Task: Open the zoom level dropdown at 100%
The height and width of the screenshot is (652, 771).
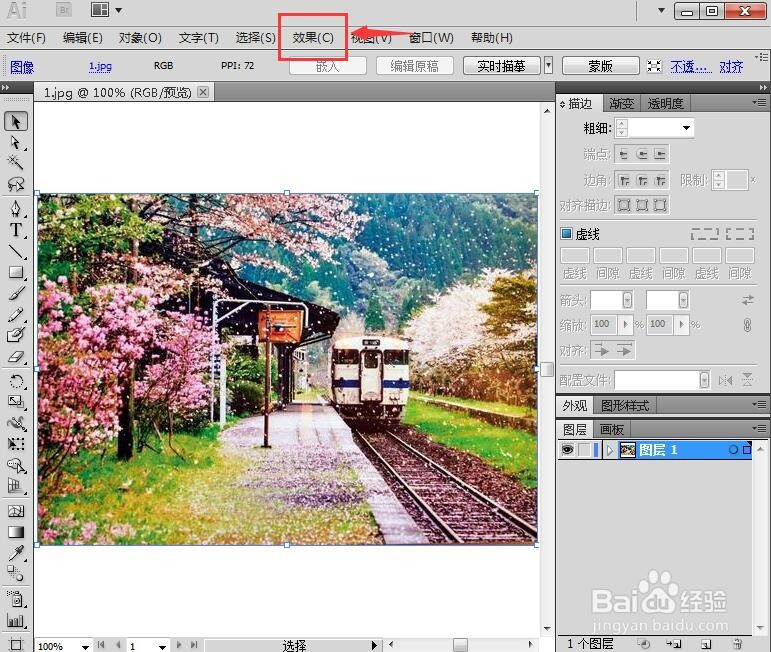Action: [x=85, y=646]
